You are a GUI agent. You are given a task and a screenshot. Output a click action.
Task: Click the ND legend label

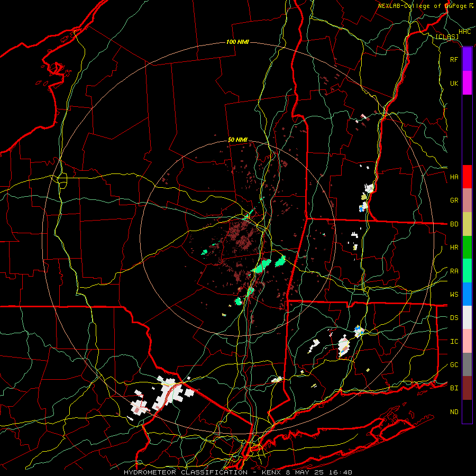454,412
